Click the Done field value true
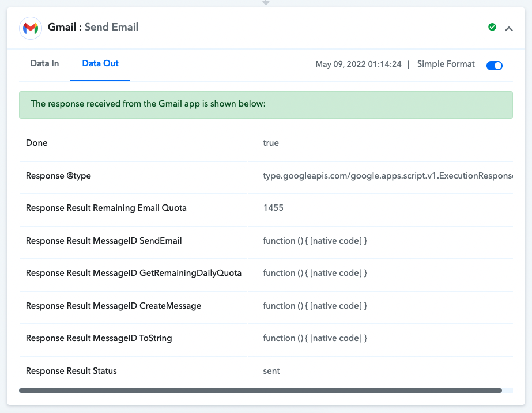532x413 pixels. (271, 143)
